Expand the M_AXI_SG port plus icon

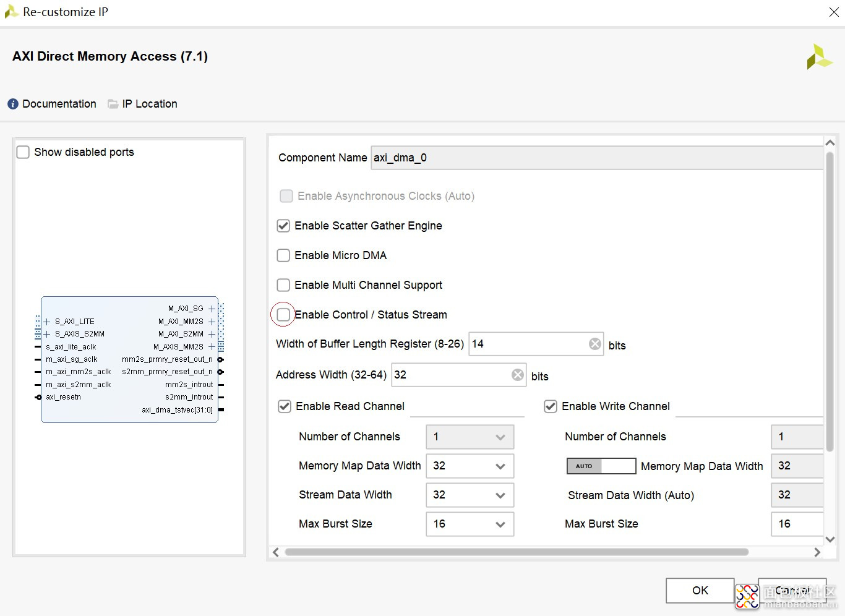click(212, 309)
